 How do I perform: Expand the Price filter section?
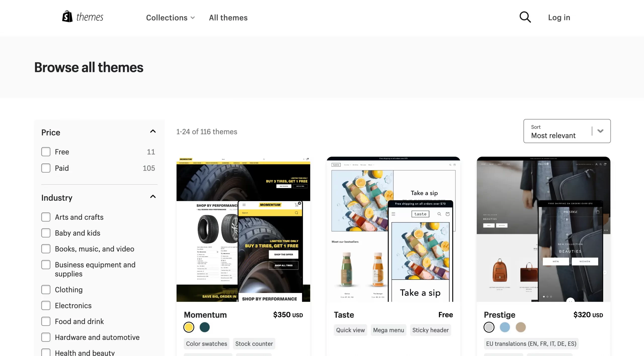(x=153, y=131)
